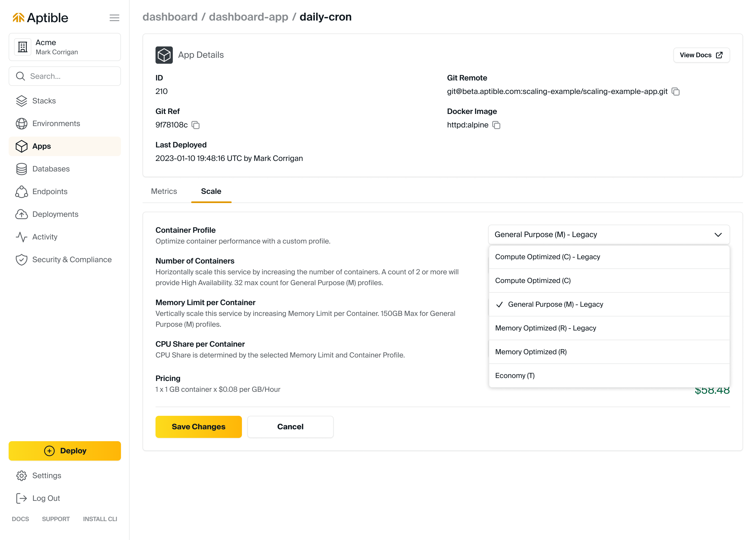Choose the Economy (T) profile
This screenshot has height=540, width=756.
coord(515,376)
